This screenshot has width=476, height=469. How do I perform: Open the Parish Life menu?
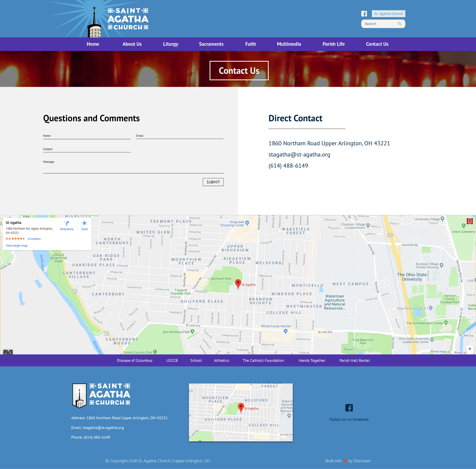(333, 44)
